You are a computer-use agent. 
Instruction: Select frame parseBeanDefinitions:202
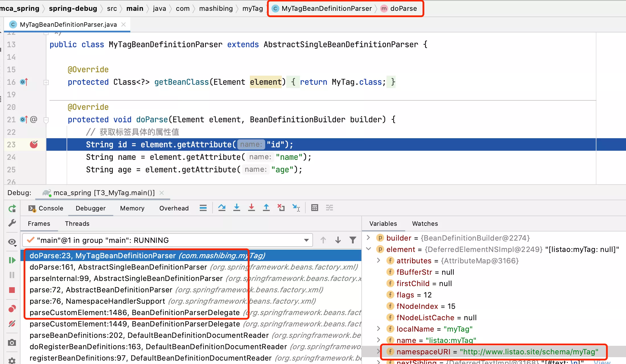(x=191, y=335)
